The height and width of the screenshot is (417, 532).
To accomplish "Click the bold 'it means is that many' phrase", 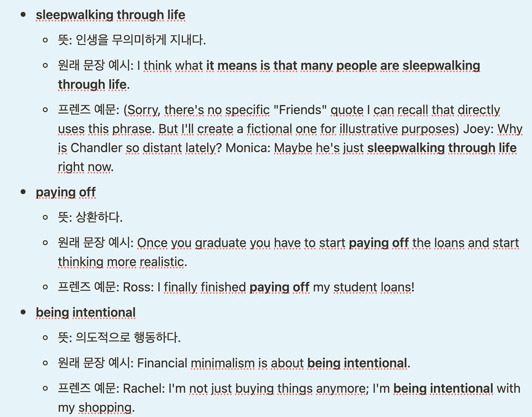I will (x=269, y=66).
